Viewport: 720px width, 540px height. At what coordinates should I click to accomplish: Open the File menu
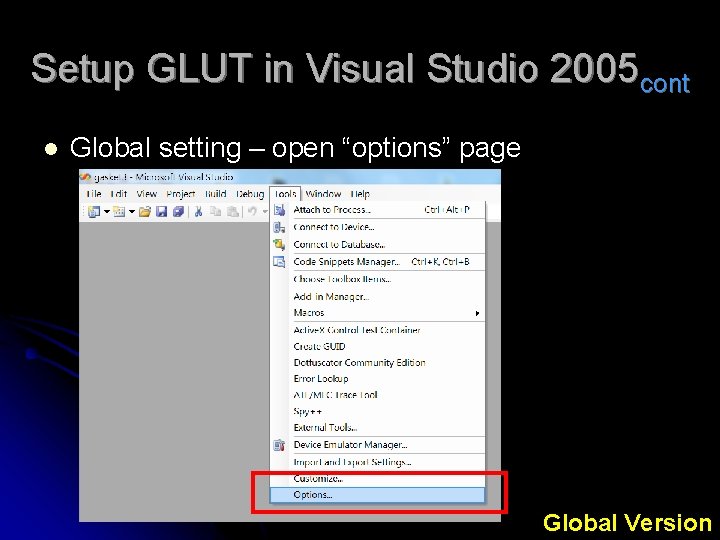click(x=94, y=194)
